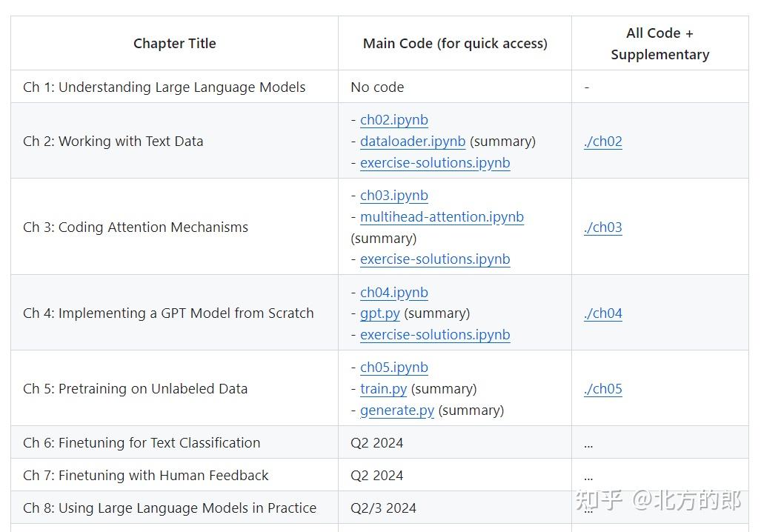Click the Ch 1: Understanding Large Language Models cell
Viewport: 761px width, 532px height.
(x=164, y=87)
